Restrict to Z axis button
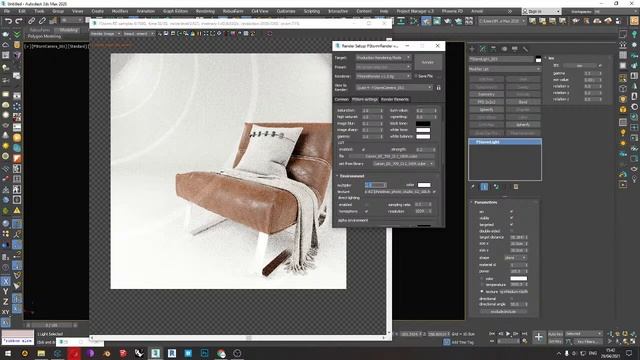The width and height of the screenshot is (640, 360). click(6, 302)
